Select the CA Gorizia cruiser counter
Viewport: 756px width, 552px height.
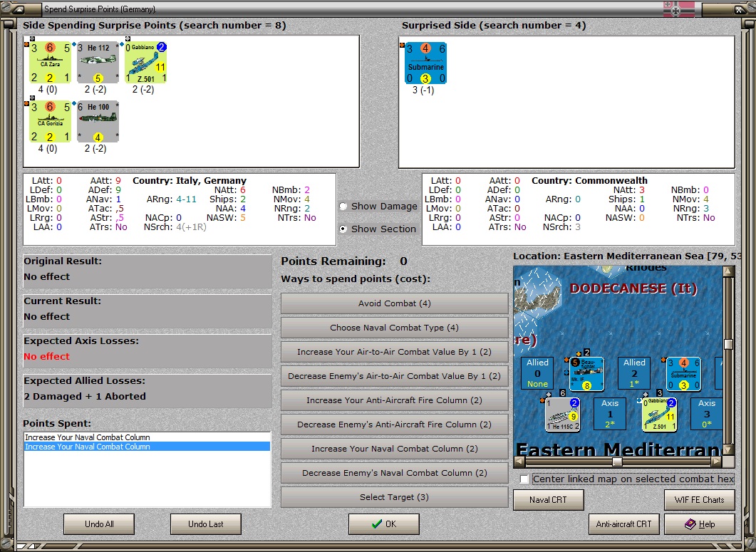tap(50, 122)
